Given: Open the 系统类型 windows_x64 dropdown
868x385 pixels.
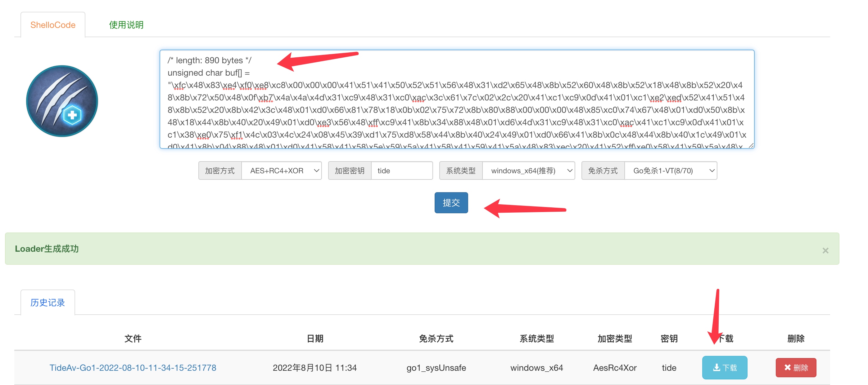Looking at the screenshot, I should (x=528, y=170).
